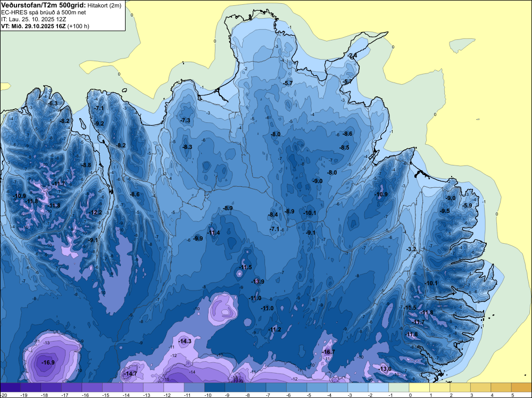
Task: Click the -9.2 temperature value
Action: pyautogui.click(x=99, y=123)
